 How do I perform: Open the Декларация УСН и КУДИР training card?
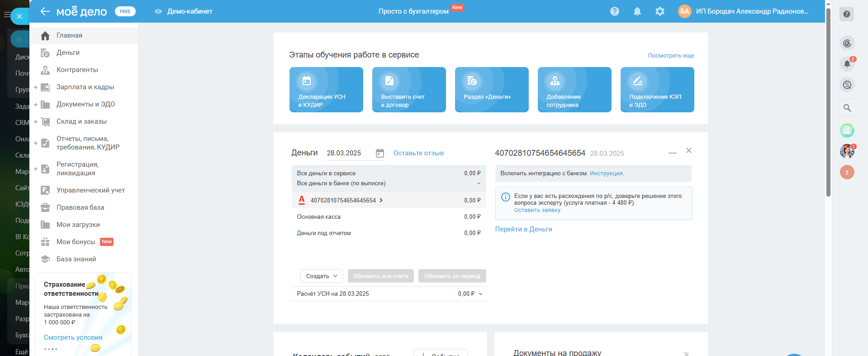point(326,90)
